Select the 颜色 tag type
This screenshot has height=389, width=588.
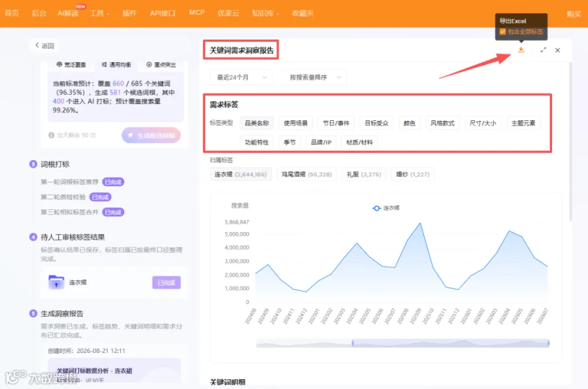point(409,123)
